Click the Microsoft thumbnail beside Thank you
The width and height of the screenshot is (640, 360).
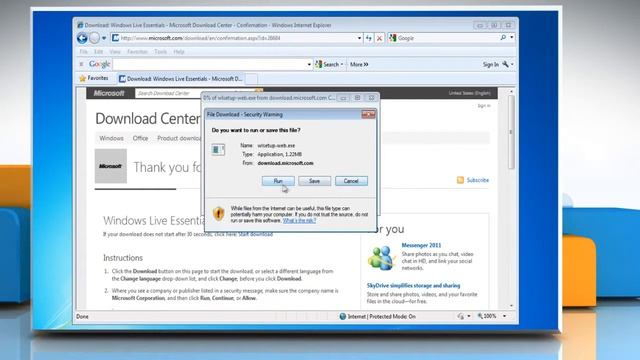pos(111,166)
